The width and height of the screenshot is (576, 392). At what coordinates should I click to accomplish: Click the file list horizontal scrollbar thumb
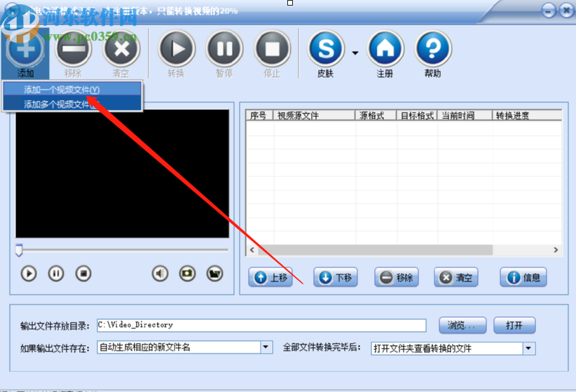click(375, 250)
